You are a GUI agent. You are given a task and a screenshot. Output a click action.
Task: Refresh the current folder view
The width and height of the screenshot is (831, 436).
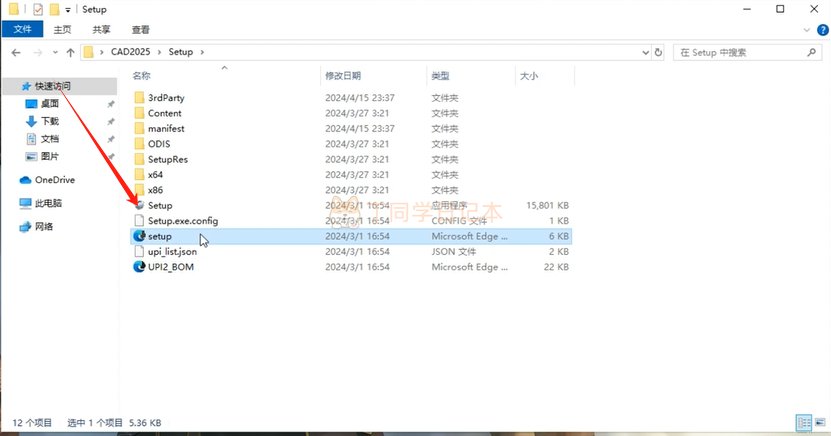coord(658,52)
